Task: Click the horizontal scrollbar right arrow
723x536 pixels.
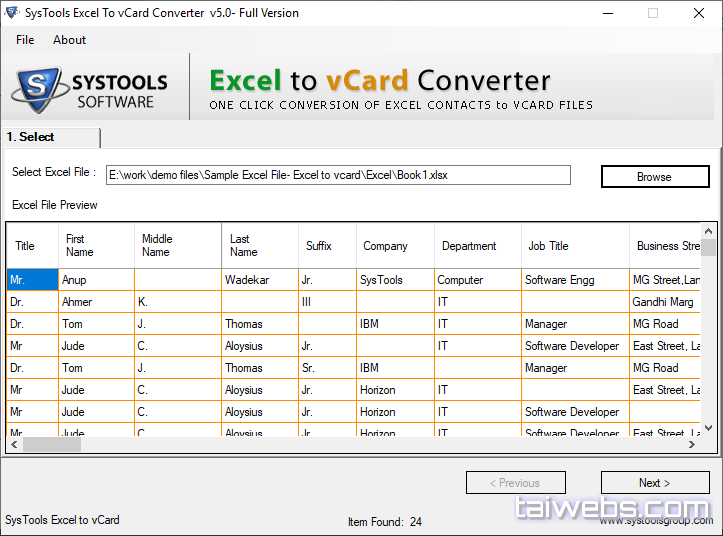Action: 694,445
